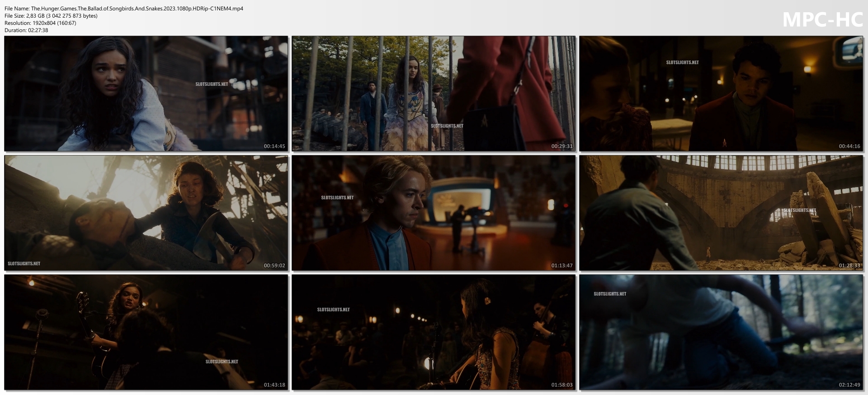868x395 pixels.
Task: Click the 01:13:47 timestamp label
Action: (562, 266)
